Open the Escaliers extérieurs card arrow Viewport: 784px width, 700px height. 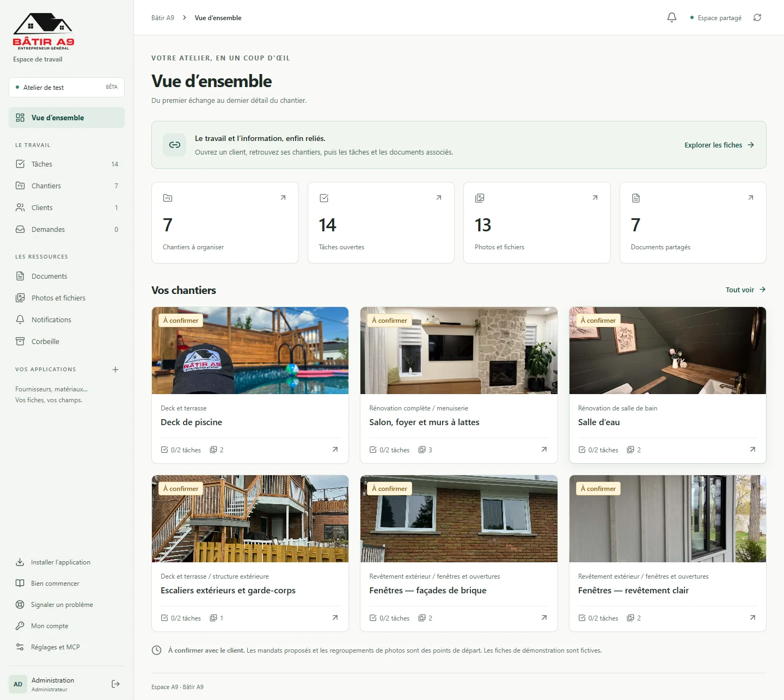335,618
